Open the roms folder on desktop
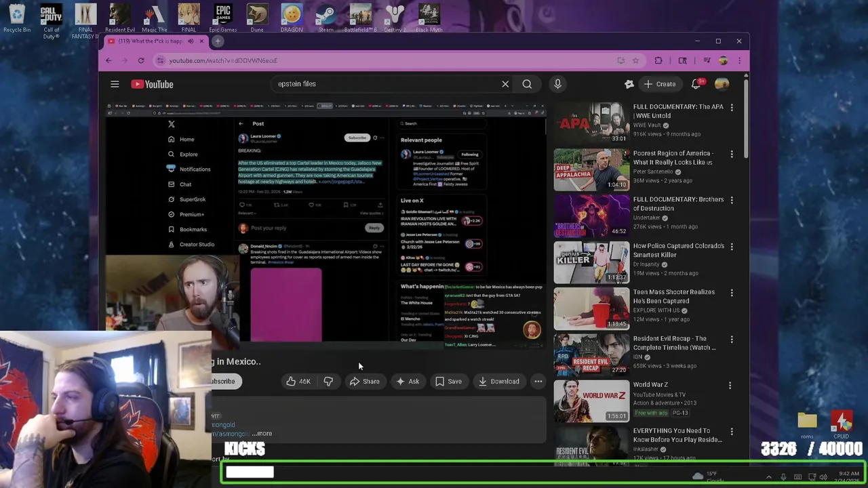The image size is (868, 488). coord(807,425)
